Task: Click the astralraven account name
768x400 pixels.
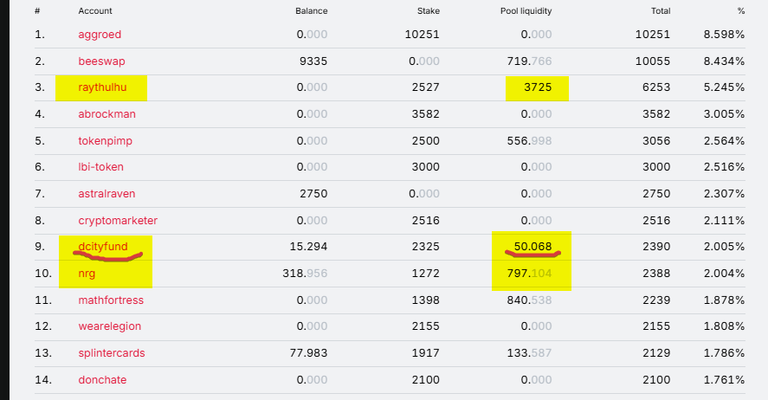Action: coord(107,194)
